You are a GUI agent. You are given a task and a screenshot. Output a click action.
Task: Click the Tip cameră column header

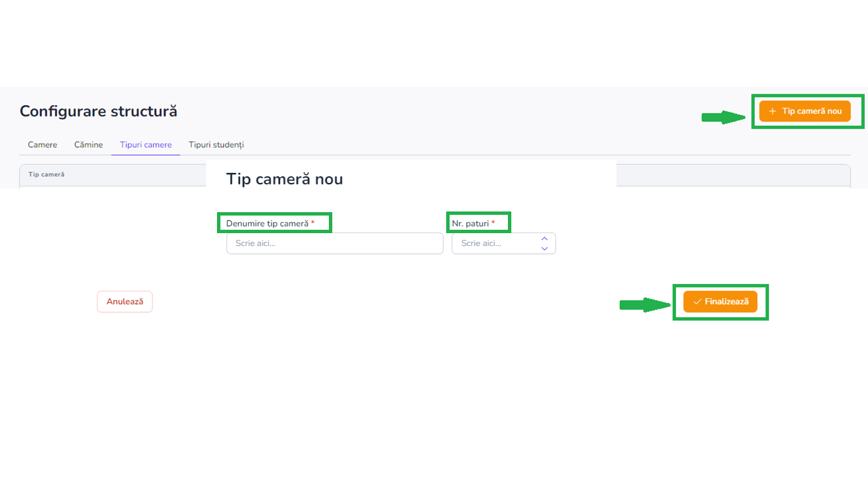(x=46, y=175)
